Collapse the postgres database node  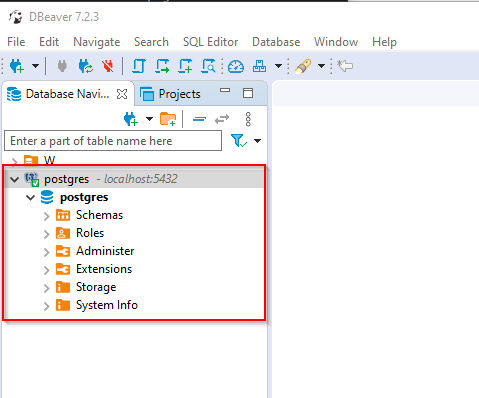(x=30, y=198)
